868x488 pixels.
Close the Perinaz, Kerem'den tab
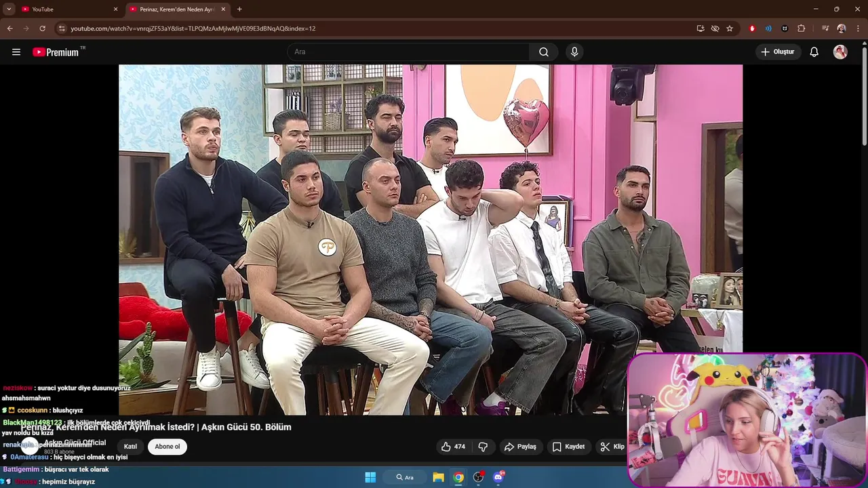223,9
